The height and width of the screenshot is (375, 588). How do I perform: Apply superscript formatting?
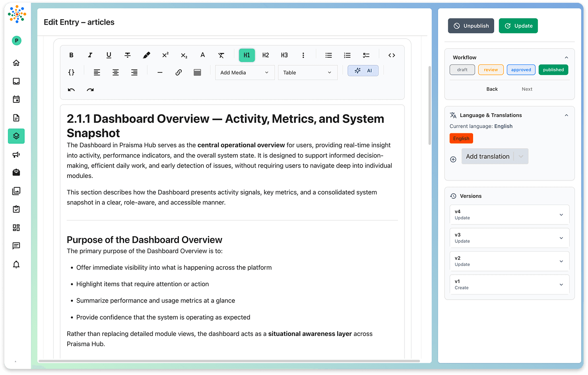[x=165, y=55]
